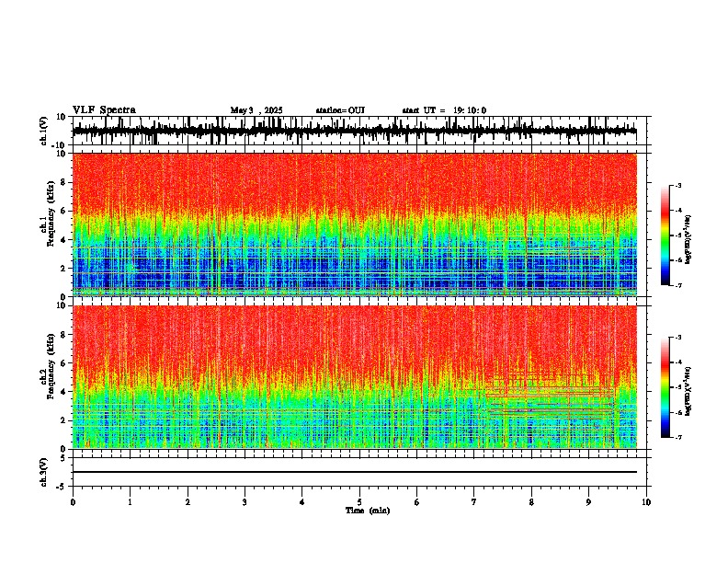
Task: Click the "VLF Spectra" title text
Action: click(x=104, y=110)
